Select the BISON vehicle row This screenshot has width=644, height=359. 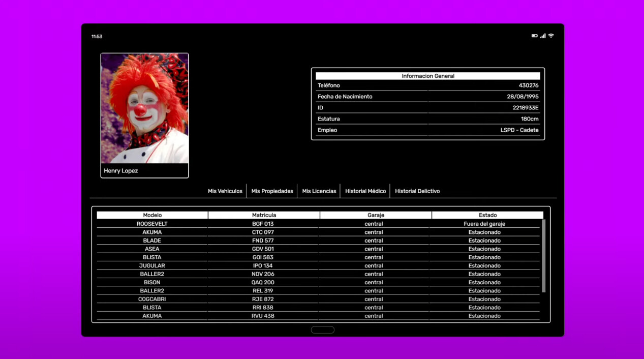(318, 282)
